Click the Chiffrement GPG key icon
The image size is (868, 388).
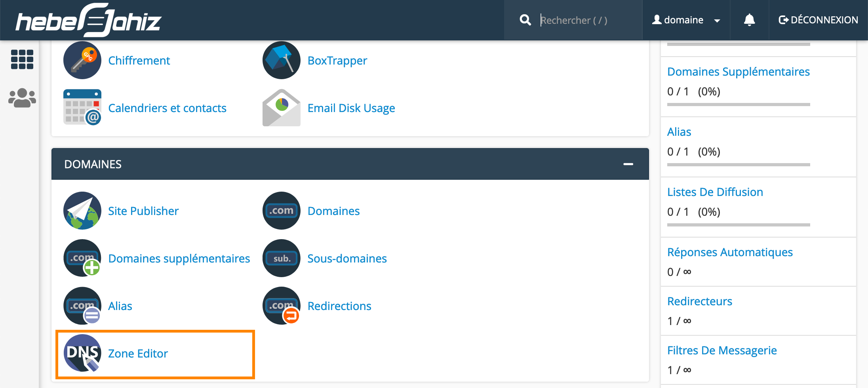(x=82, y=60)
